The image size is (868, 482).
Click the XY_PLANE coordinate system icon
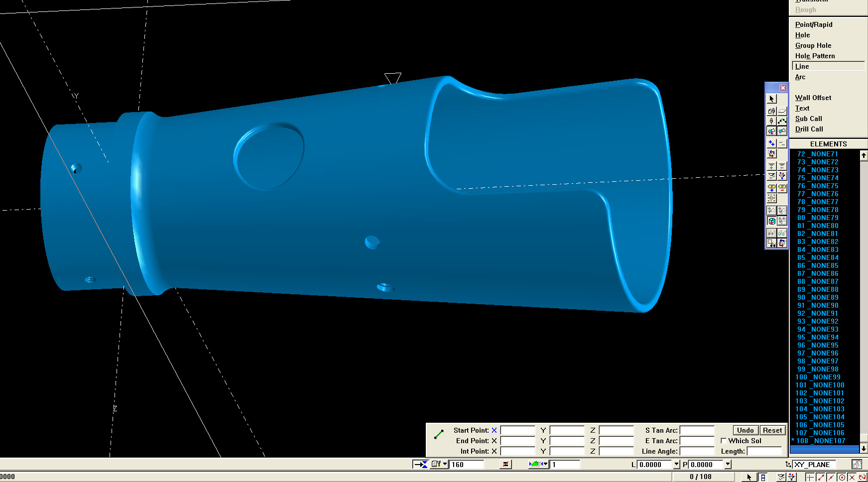tap(788, 465)
